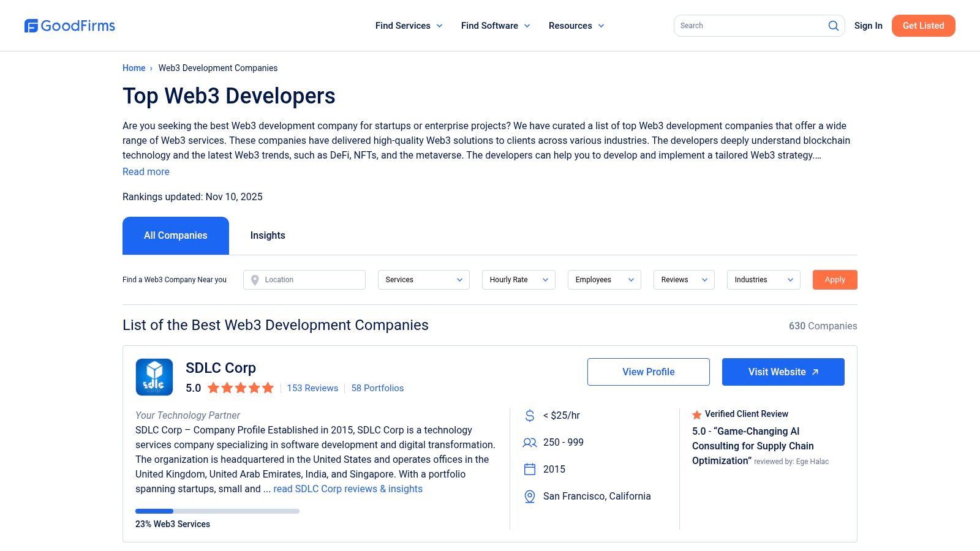980x551 pixels.
Task: Open the Find Services menu
Action: [x=409, y=26]
